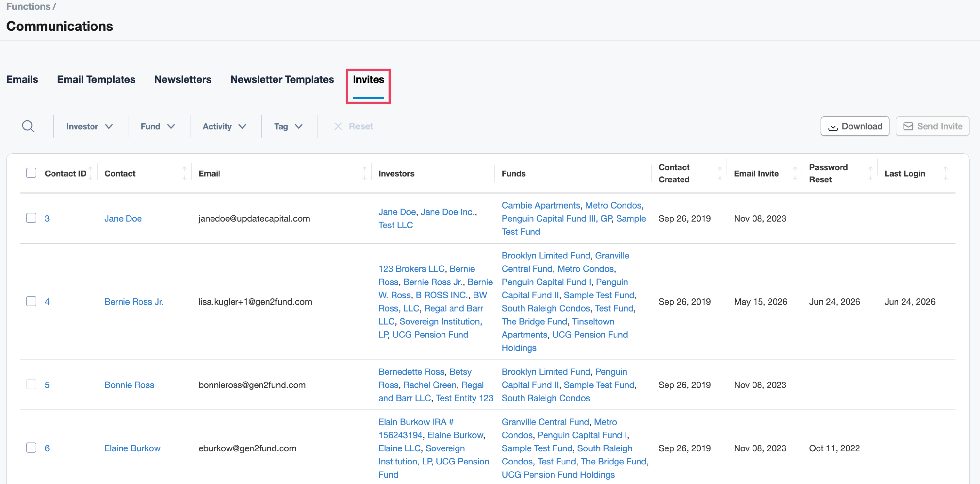Open contact Elaine Burkow
This screenshot has width=980, height=484.
click(132, 448)
